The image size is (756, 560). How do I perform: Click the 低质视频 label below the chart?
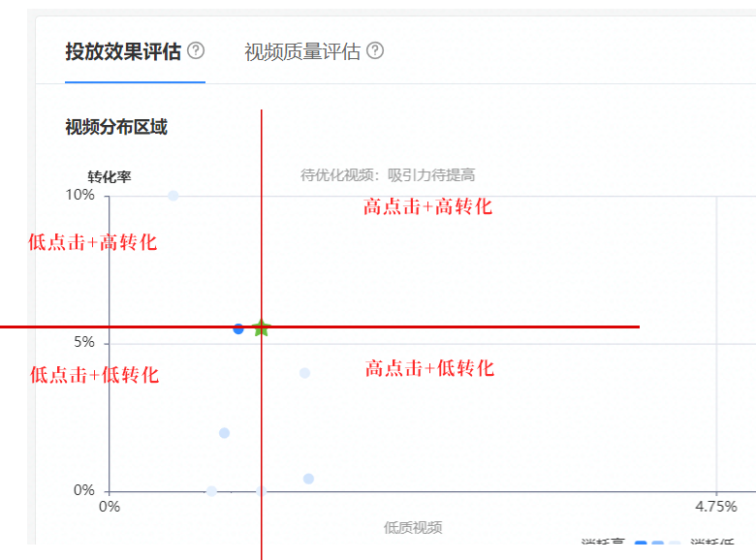point(413,528)
